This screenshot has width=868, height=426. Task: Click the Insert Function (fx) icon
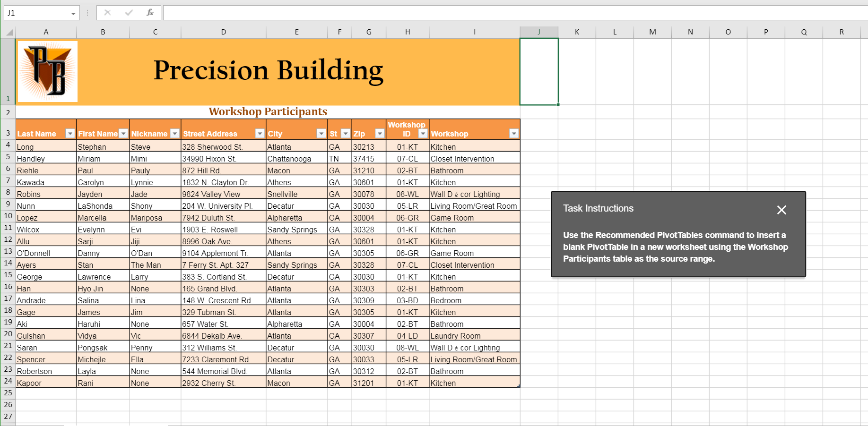click(x=149, y=13)
